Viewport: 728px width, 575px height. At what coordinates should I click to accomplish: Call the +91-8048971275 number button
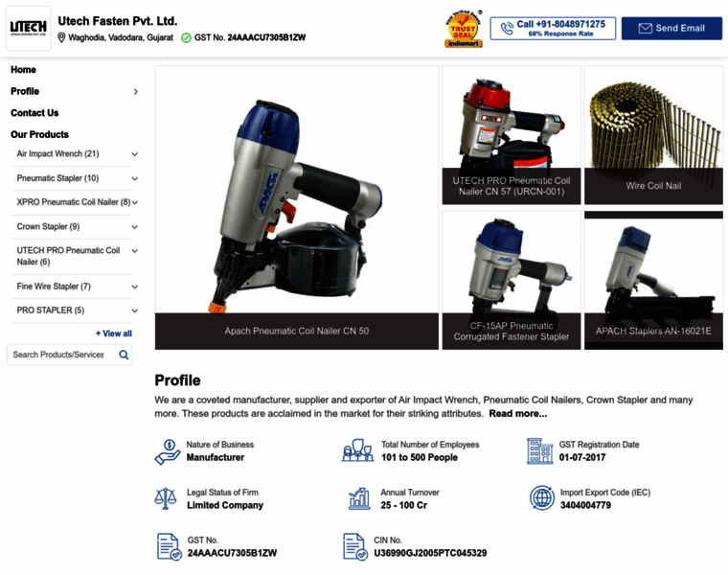tap(553, 29)
